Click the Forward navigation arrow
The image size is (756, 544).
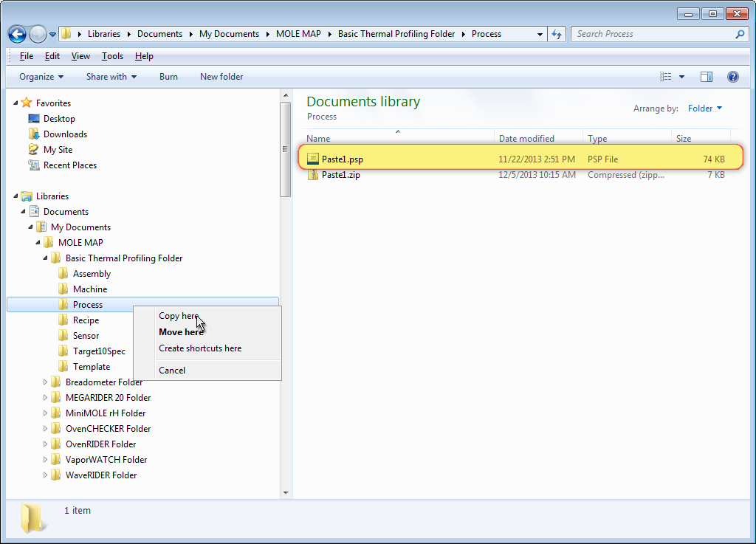coord(38,34)
